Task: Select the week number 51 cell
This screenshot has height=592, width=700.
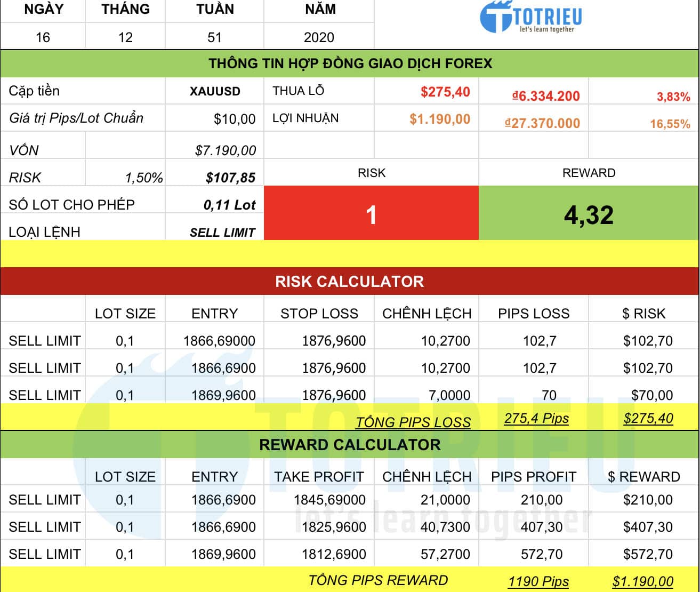Action: [214, 37]
